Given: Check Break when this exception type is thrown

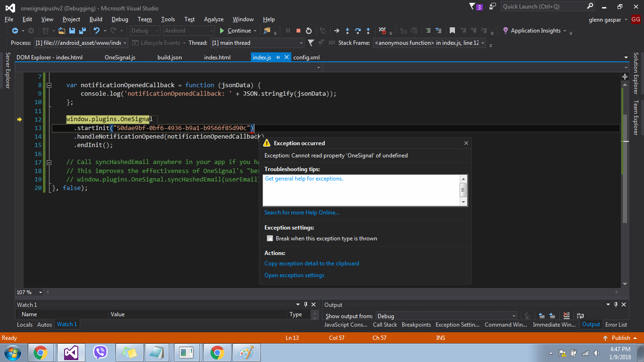Looking at the screenshot, I should coord(270,238).
